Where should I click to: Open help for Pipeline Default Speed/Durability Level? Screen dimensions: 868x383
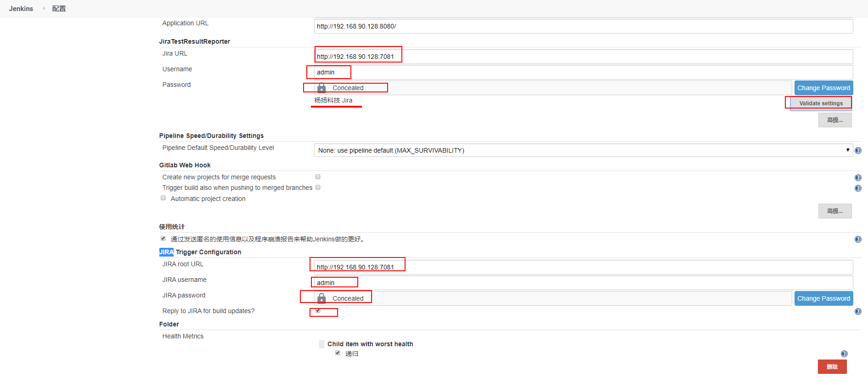(858, 151)
